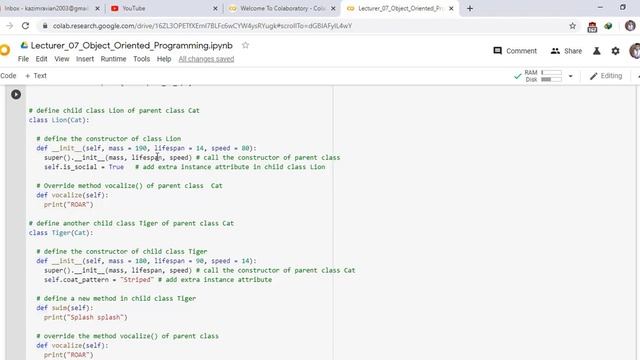The image size is (640, 360).
Task: Bookmark this page with the star
Action: pos(573,26)
